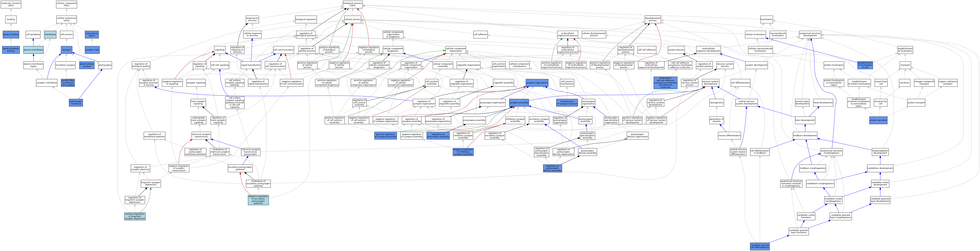Click the 'brain development' node

pos(805,120)
